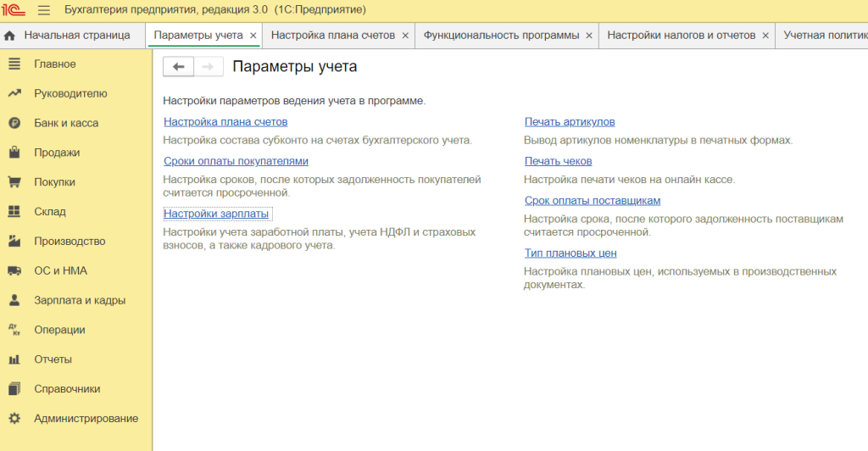Open the Настройки зарплаты link

pos(216,214)
